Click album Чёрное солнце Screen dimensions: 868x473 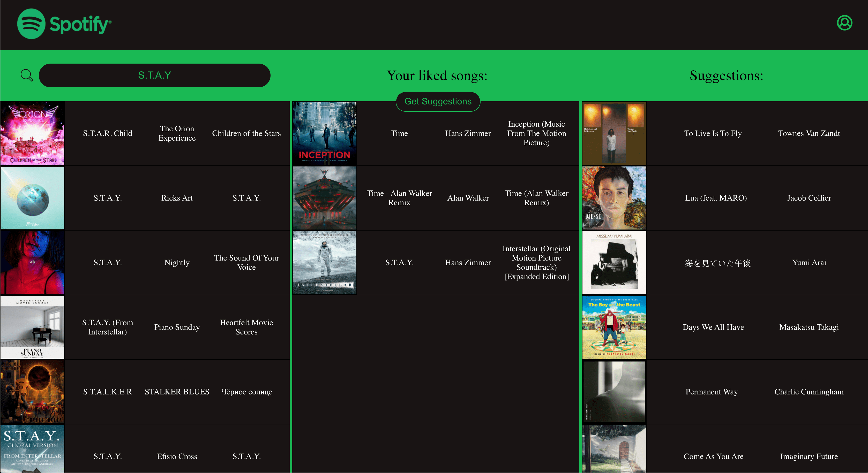click(246, 392)
